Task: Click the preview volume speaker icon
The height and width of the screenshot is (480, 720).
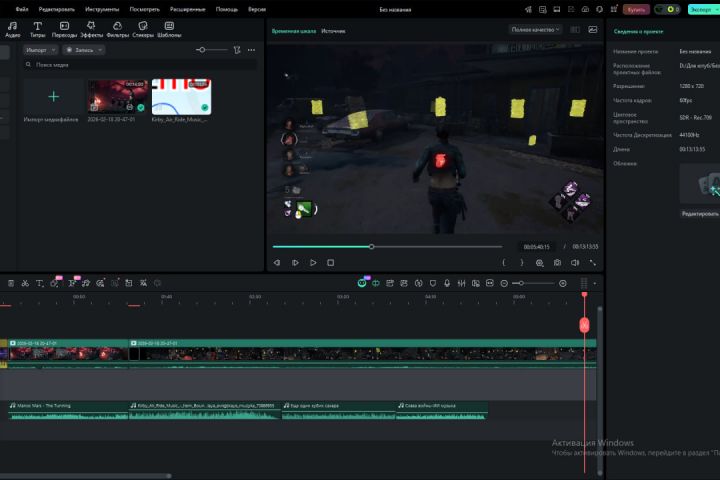Action: point(575,263)
